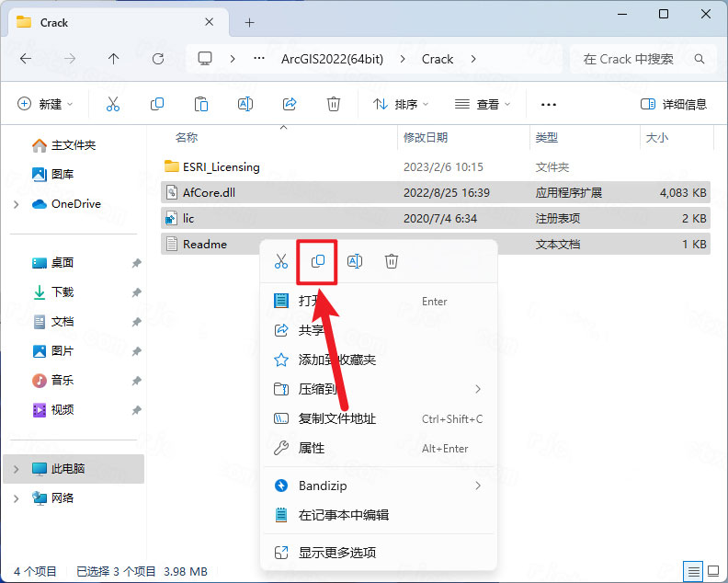
Task: Expand chevron after Crack in address bar
Action: click(473, 59)
